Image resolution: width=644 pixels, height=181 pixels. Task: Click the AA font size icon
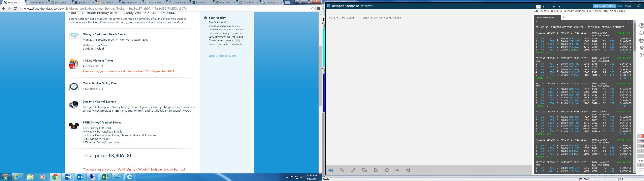[x=397, y=170]
